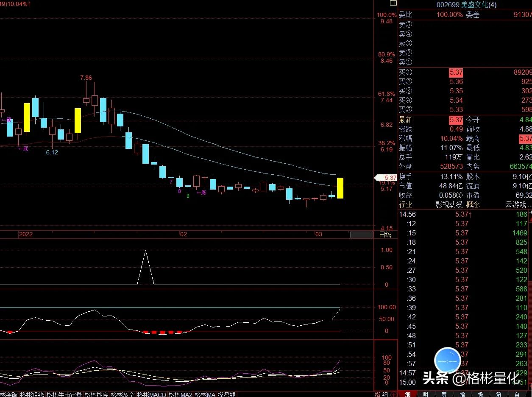
Task: Click the plus icon beside 指 组
Action: click(x=394, y=394)
